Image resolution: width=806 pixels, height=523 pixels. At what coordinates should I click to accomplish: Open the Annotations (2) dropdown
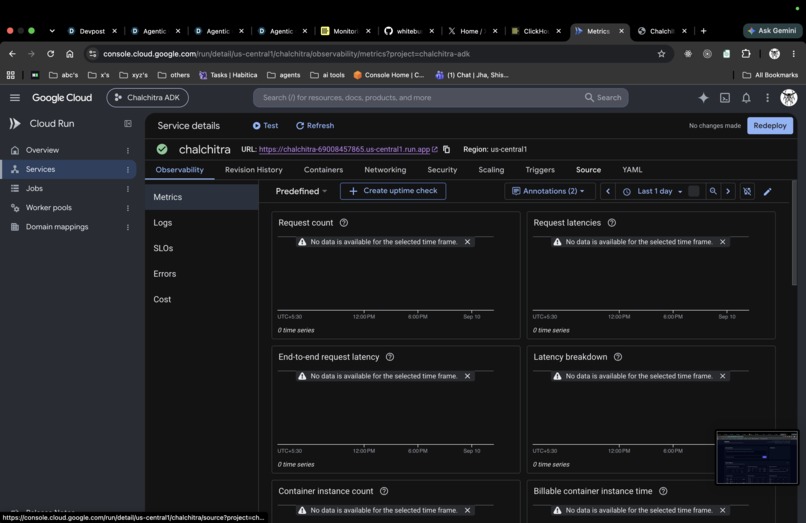(548, 191)
